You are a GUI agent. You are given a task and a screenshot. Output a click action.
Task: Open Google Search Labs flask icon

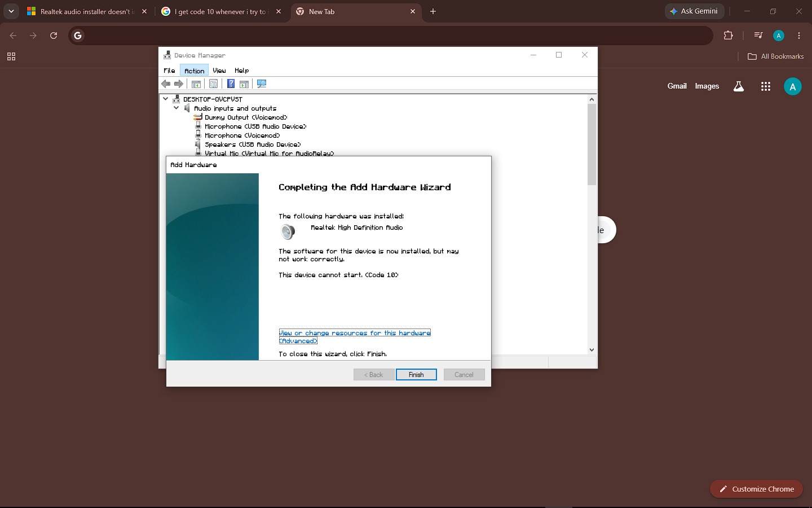pos(738,86)
